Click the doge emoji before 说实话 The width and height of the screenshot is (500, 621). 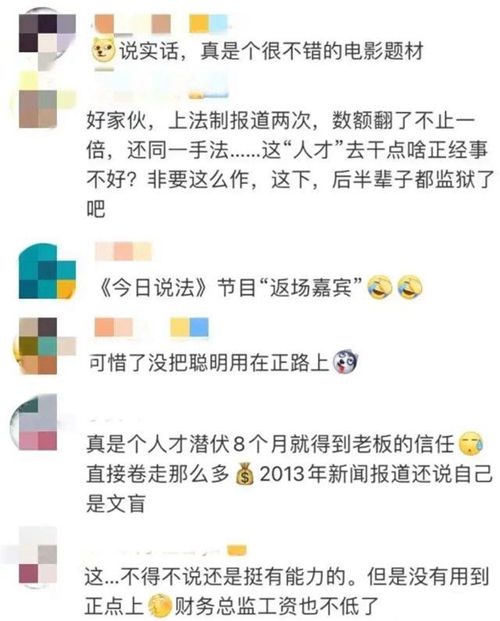point(103,51)
